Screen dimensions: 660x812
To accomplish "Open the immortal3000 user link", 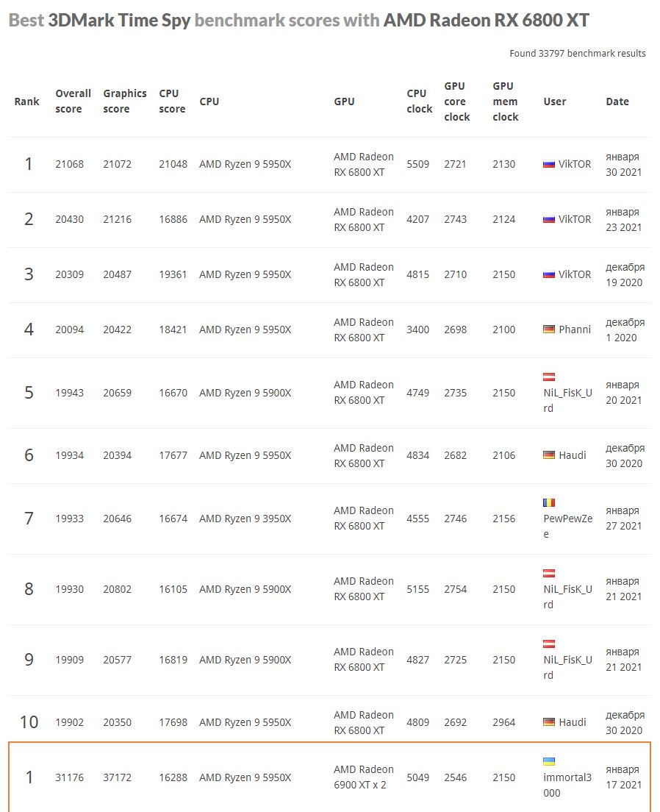I will click(567, 785).
